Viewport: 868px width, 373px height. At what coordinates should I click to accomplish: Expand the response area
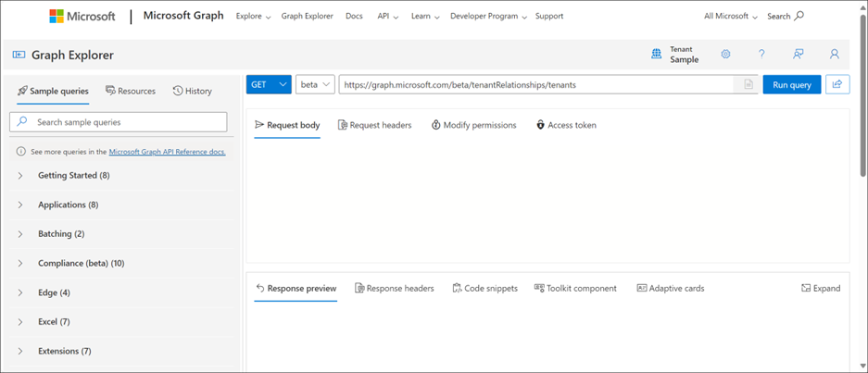click(821, 289)
